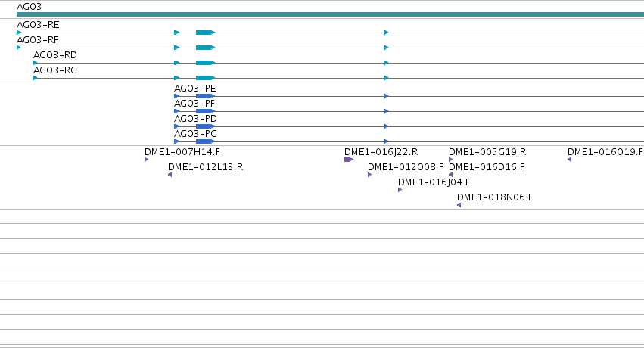Screen dimensions: 644x348
Task: Click the DME1-016J22.R purple feature block
Action: 349,160
